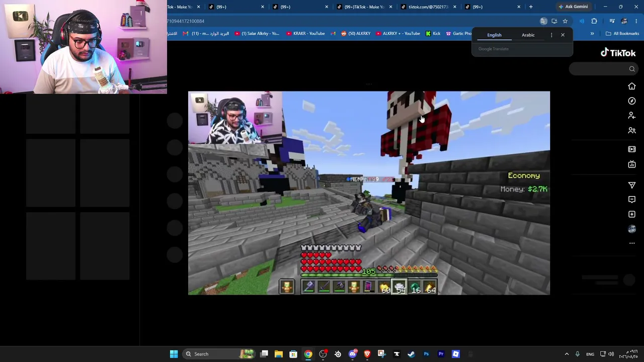Select Arabic in the translate popup
The image size is (644, 362).
pyautogui.click(x=528, y=35)
